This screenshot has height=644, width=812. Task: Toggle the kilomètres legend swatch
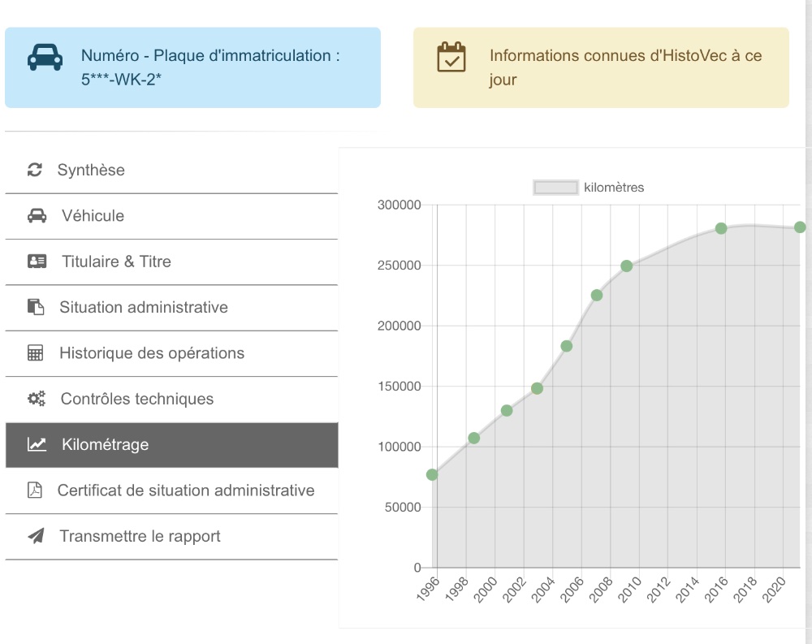point(555,188)
